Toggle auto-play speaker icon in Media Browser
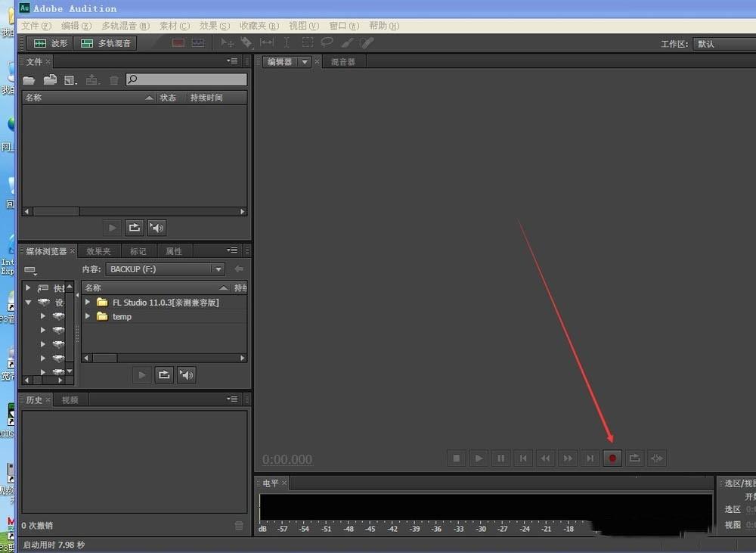 186,374
